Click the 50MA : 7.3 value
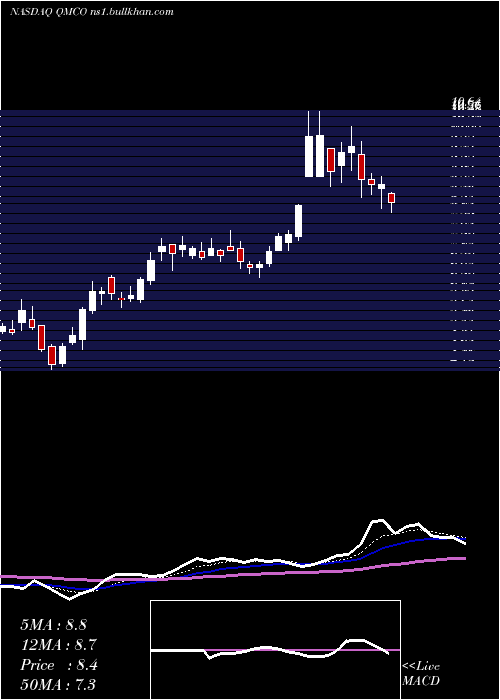The width and height of the screenshot is (500, 700). click(58, 684)
